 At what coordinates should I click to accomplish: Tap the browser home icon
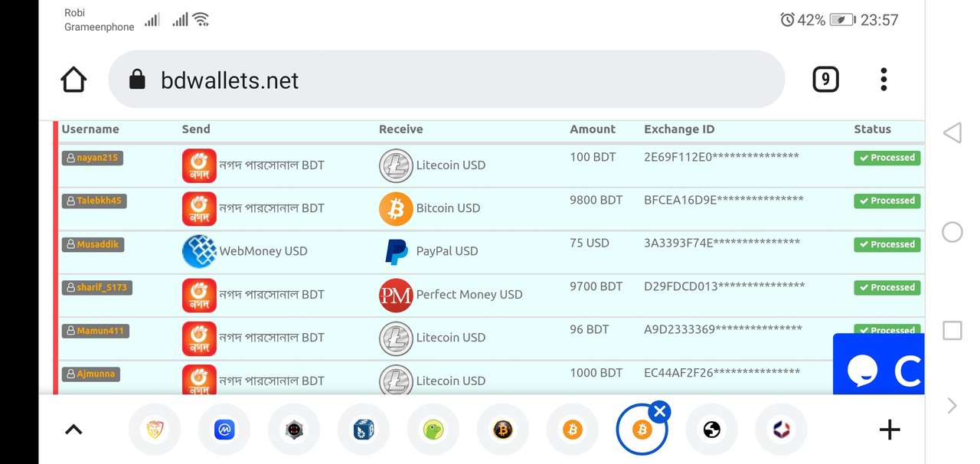(73, 80)
